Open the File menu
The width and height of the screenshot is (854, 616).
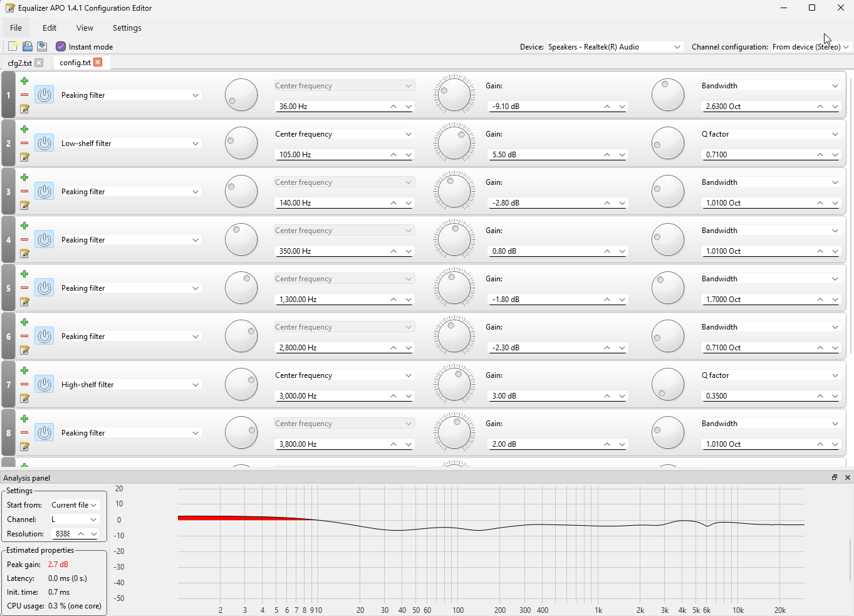pos(16,28)
